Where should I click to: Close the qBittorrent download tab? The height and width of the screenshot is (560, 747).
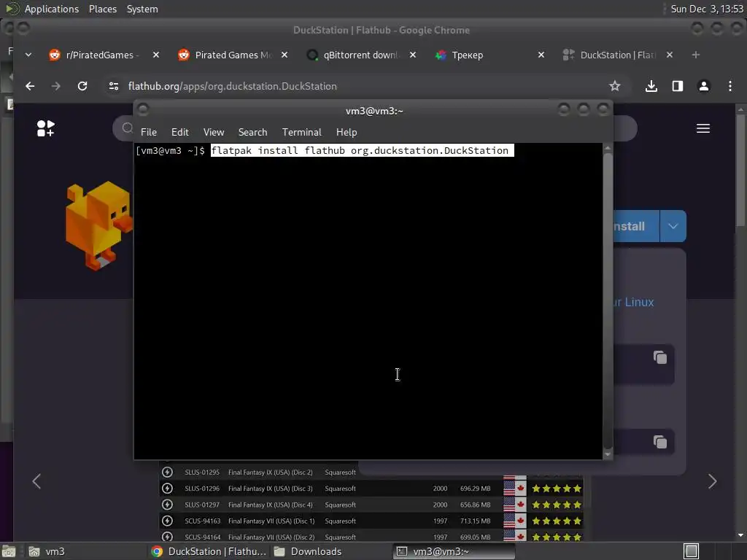point(413,55)
